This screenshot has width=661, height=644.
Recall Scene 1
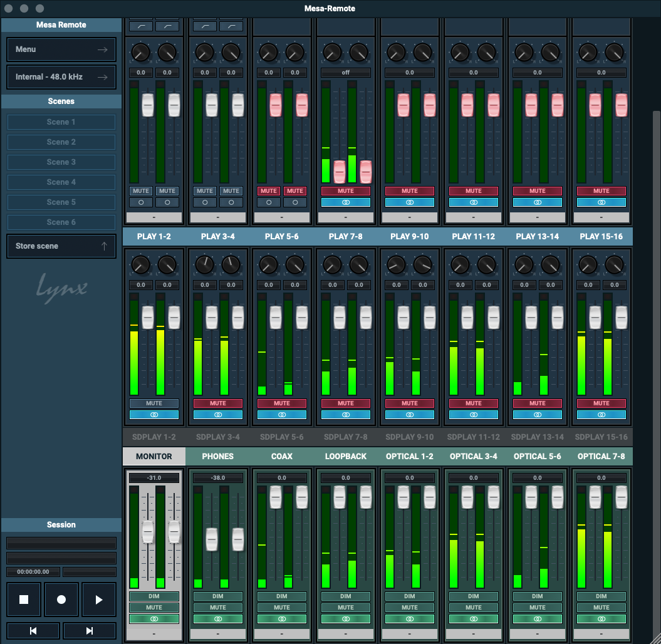(x=61, y=122)
